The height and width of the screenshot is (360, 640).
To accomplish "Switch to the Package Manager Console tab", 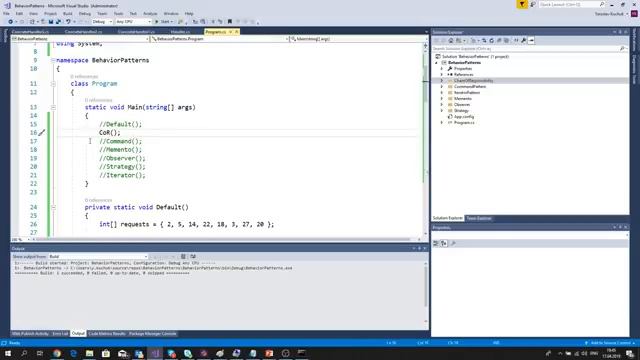I will [x=153, y=334].
